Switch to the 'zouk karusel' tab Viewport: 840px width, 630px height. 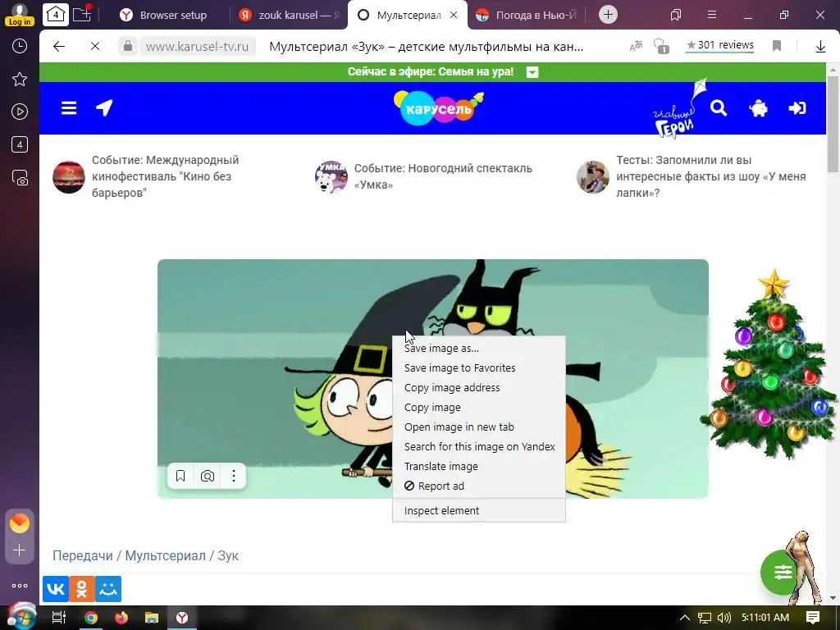(x=290, y=15)
